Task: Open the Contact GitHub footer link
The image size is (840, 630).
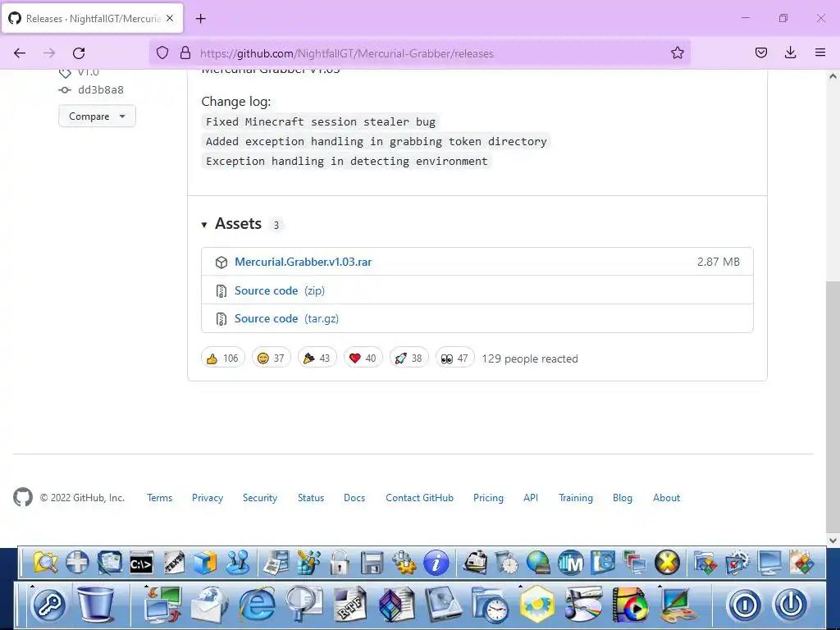Action: [x=419, y=498]
